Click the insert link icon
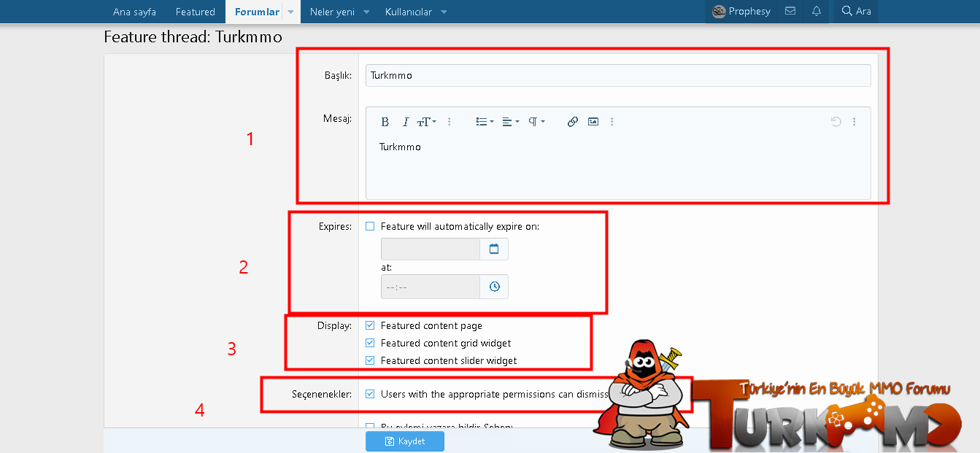The image size is (980, 453). tap(573, 122)
